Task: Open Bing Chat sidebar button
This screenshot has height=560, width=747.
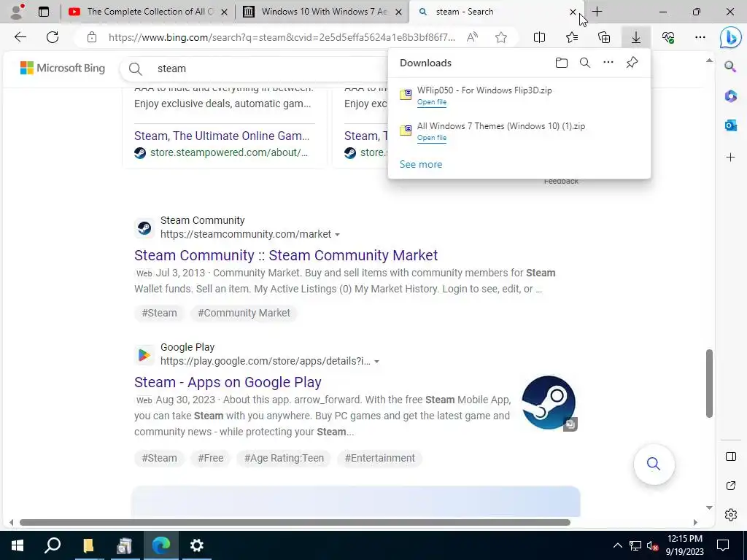Action: pos(730,38)
